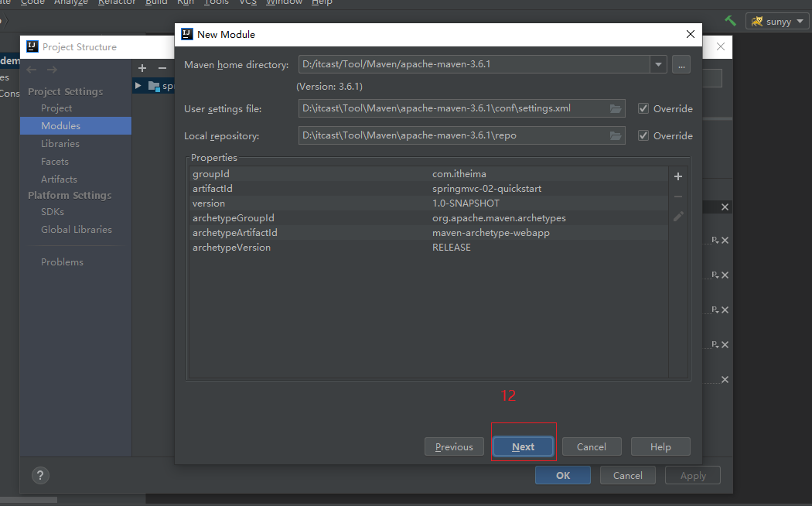
Task: Click the ellipsis button for Maven home
Action: 681,65
